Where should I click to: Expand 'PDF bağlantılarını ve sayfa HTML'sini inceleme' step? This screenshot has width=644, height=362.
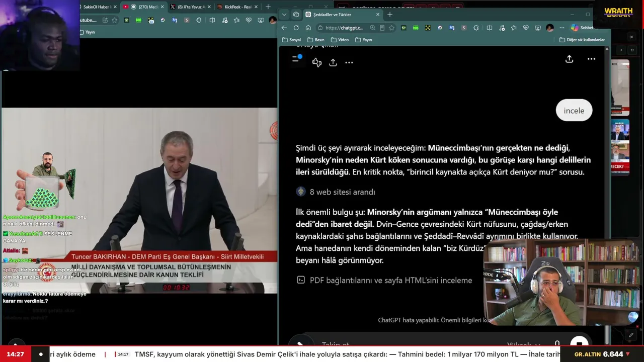click(x=384, y=280)
